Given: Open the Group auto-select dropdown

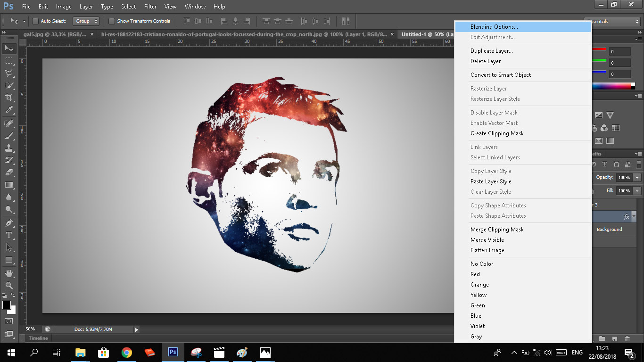Looking at the screenshot, I should (87, 21).
